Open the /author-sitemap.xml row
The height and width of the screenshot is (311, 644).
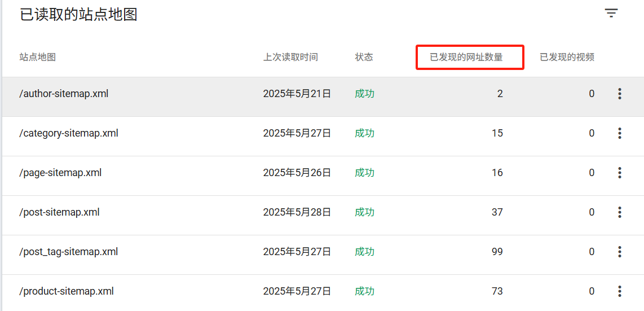[x=64, y=94]
